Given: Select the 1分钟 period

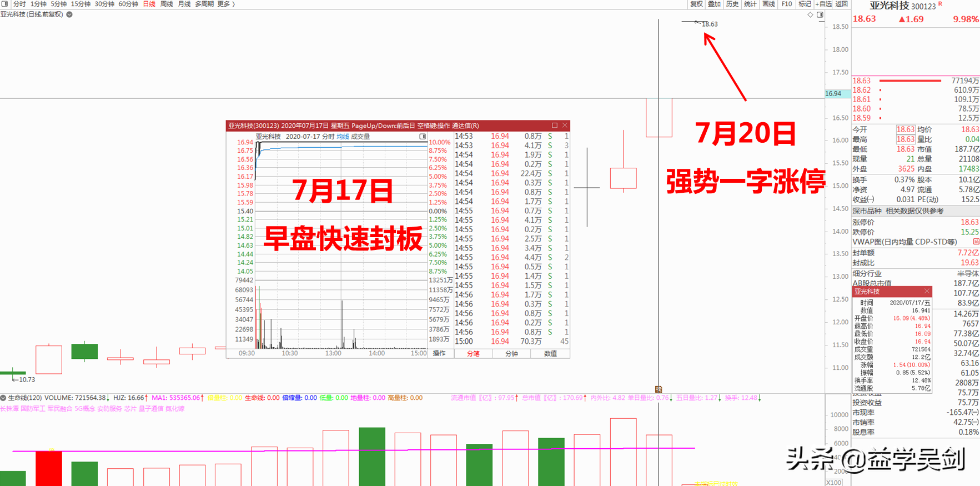Looking at the screenshot, I should coord(38,4).
